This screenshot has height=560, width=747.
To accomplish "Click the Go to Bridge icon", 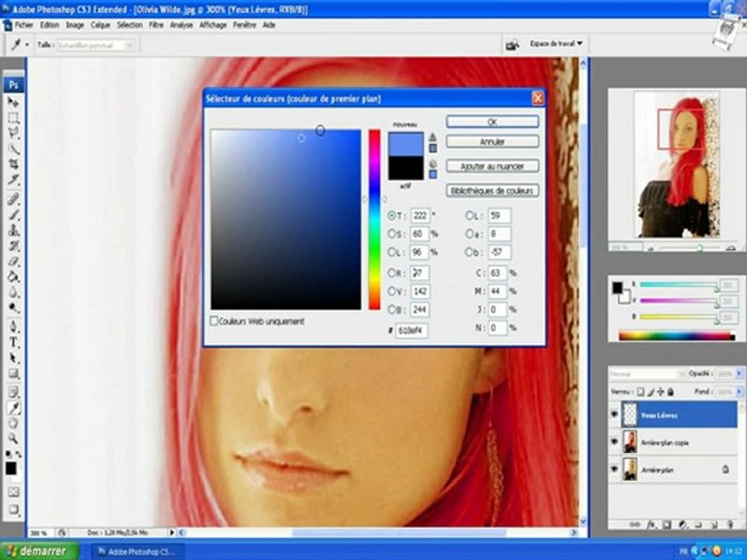I will click(513, 45).
